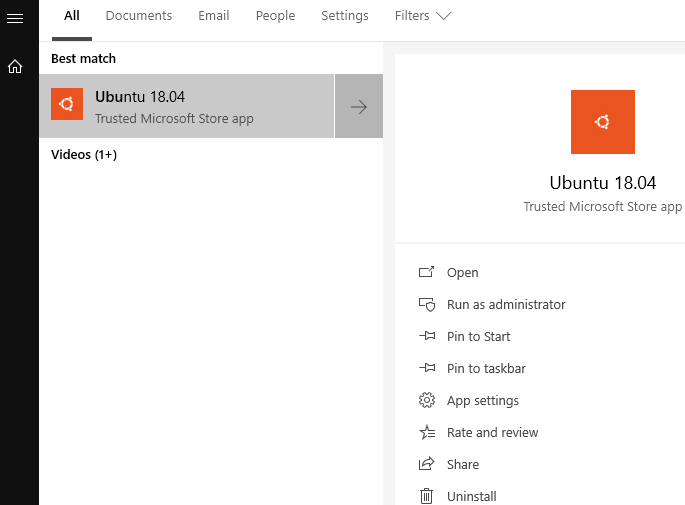Open the hamburger menu icon

pos(15,18)
